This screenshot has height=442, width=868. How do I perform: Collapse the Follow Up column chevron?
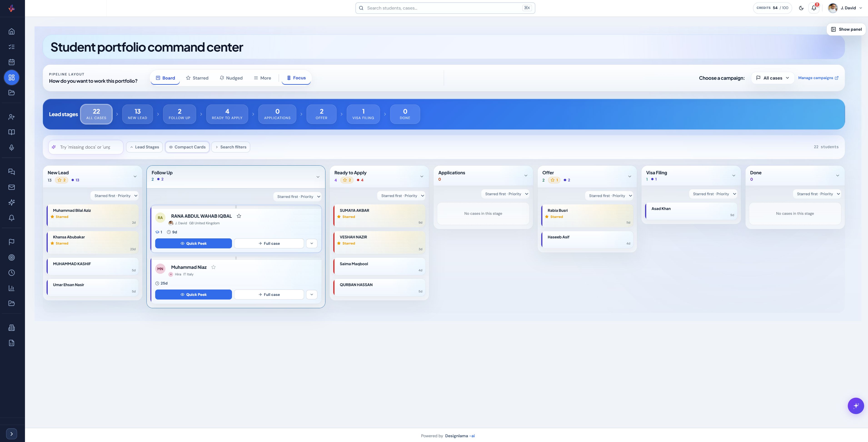[318, 177]
